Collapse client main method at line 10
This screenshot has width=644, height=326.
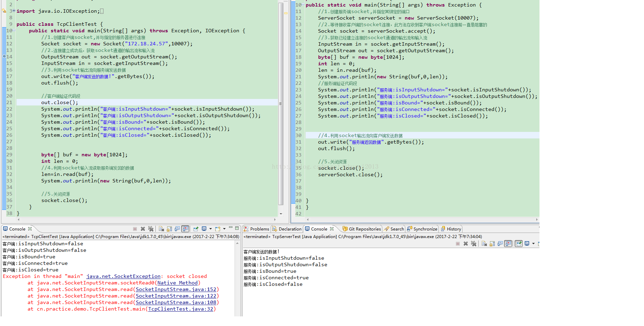tap(14, 30)
